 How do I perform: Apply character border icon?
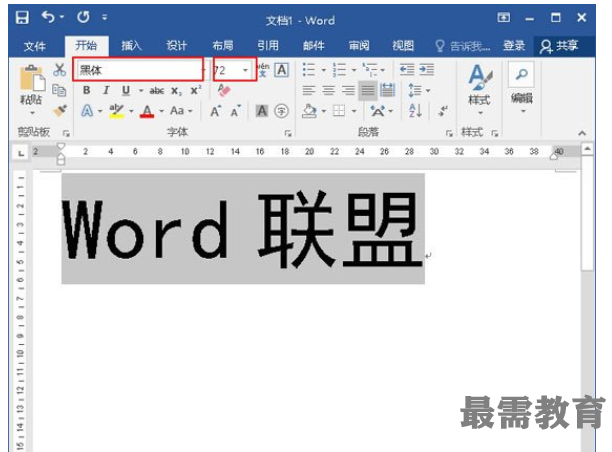click(x=282, y=70)
